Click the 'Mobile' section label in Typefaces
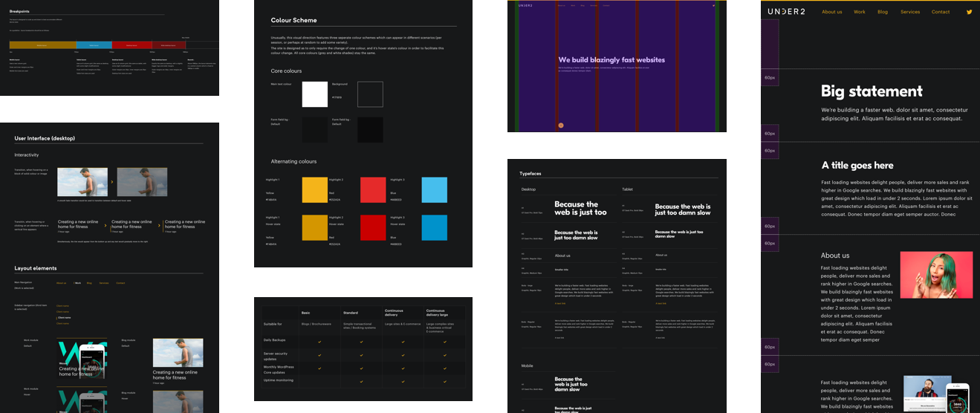The width and height of the screenshot is (980, 413). [x=527, y=365]
